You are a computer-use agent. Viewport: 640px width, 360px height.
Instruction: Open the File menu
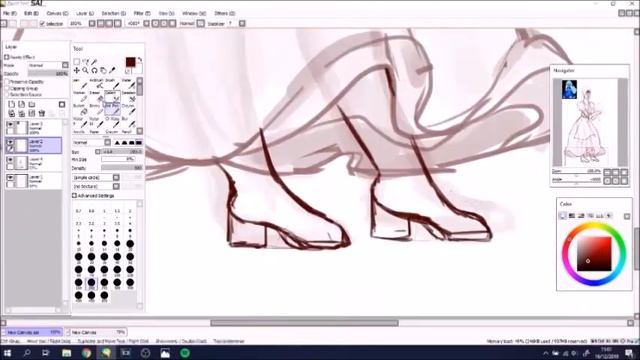click(9, 13)
